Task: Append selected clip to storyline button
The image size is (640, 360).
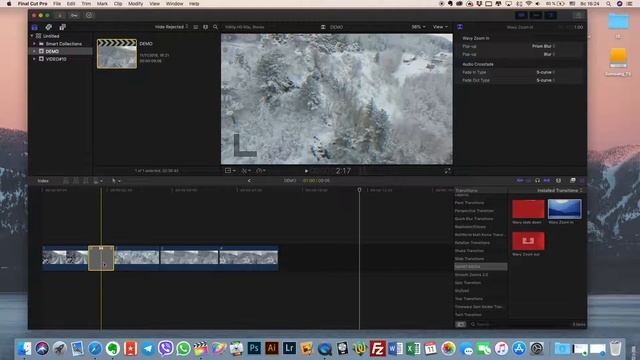Action: (86, 180)
